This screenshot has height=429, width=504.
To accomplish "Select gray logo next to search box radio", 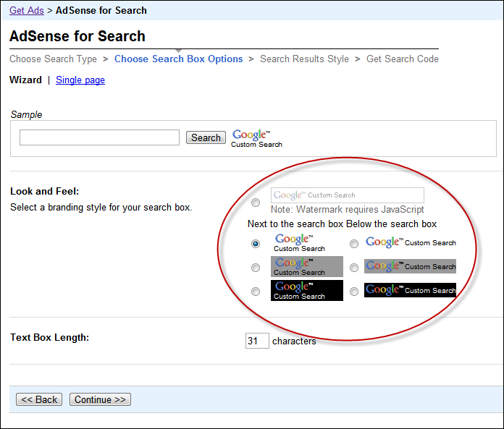I will [256, 268].
